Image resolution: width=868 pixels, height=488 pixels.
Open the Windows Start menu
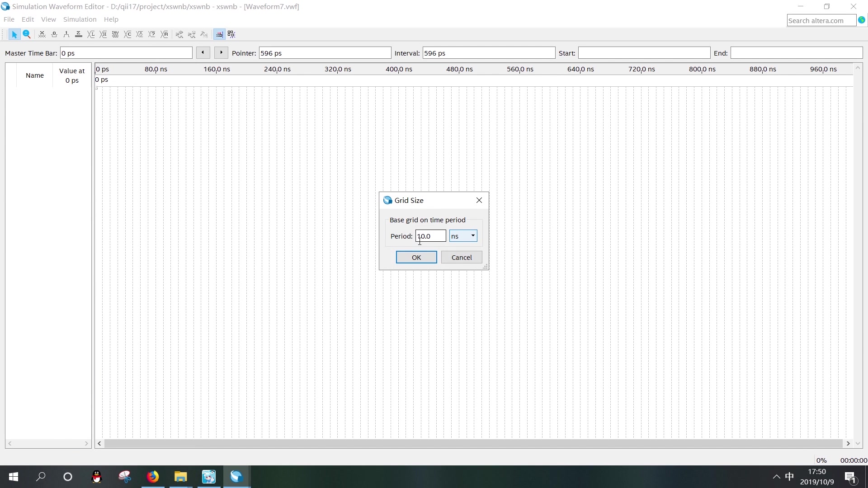[14, 477]
